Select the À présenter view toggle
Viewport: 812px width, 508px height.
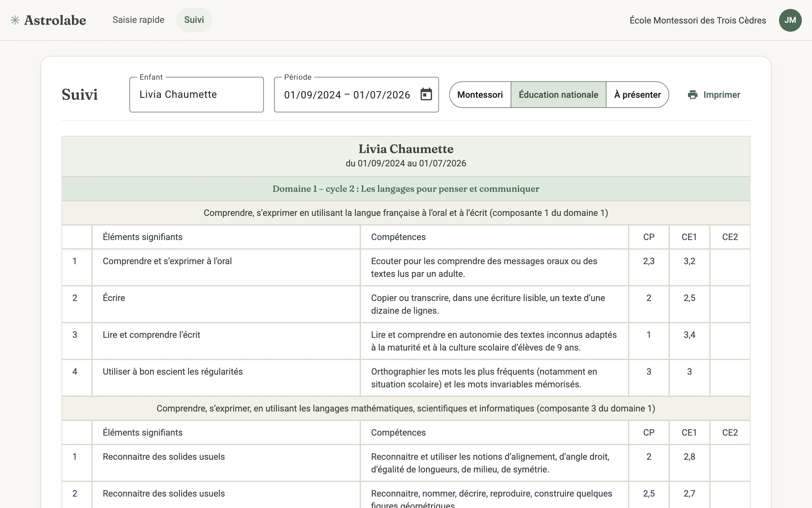(x=637, y=95)
